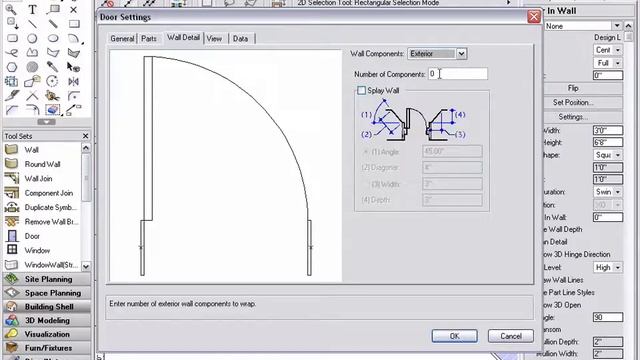This screenshot has width=640, height=360.
Task: Select the Locus X-mark tool
Action: 73,9
